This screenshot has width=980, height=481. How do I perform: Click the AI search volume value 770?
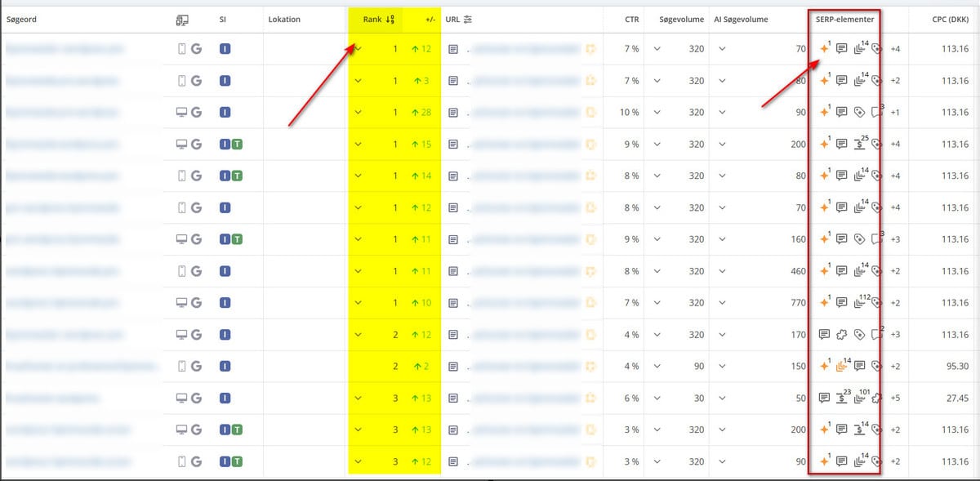pyautogui.click(x=799, y=303)
